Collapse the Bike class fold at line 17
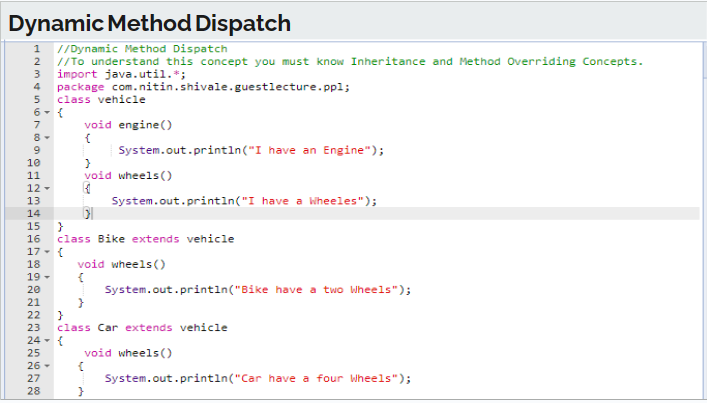The image size is (707, 403). [x=47, y=252]
